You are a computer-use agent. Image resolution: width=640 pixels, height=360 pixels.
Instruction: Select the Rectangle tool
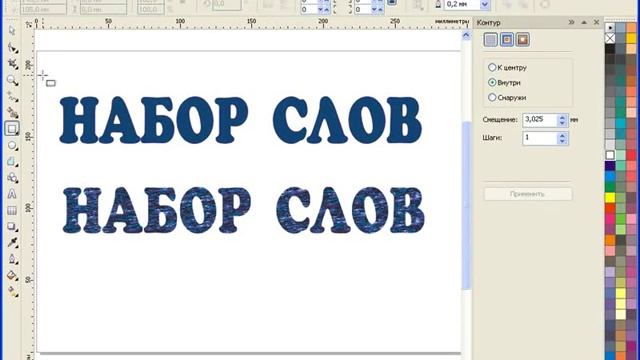point(12,129)
